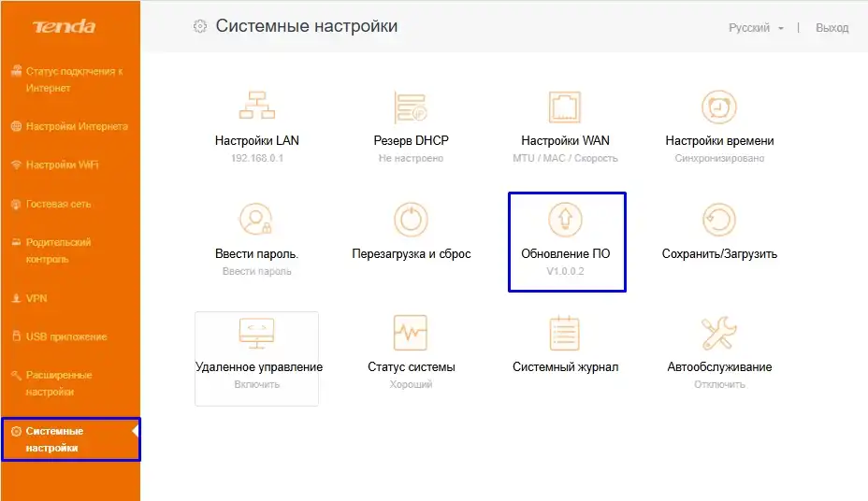Click the Удаленное управление label
868x501 pixels.
pos(258,366)
